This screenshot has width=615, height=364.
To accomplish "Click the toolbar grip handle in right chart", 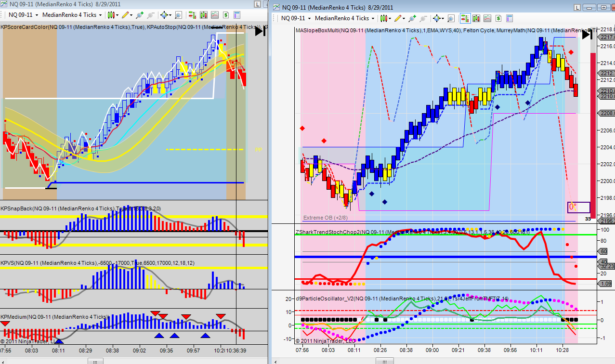I will [x=274, y=18].
